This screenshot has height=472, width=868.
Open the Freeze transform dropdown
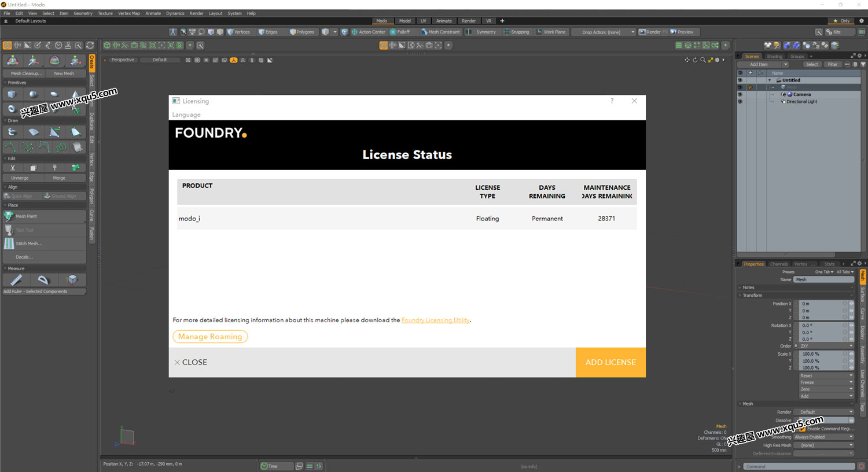[826, 382]
